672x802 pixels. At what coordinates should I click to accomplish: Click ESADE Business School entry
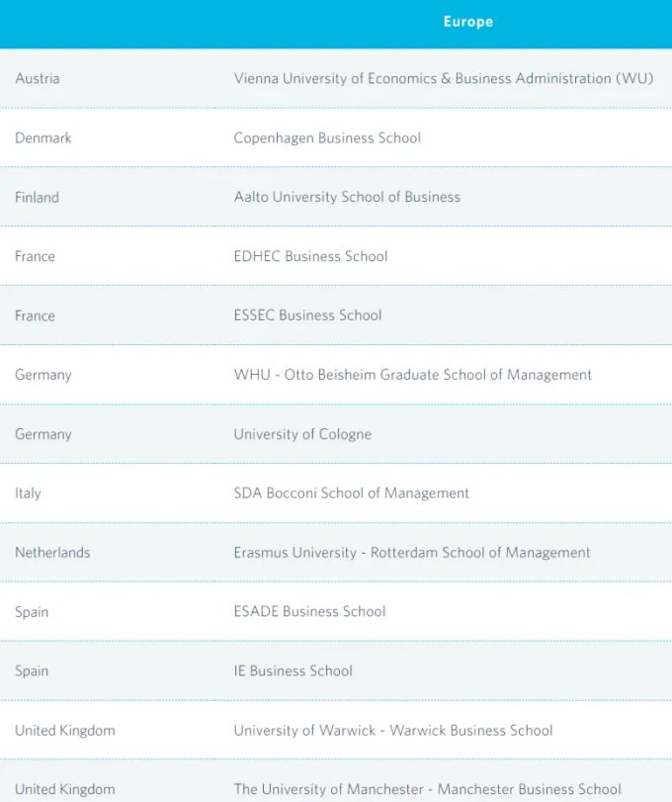click(309, 612)
